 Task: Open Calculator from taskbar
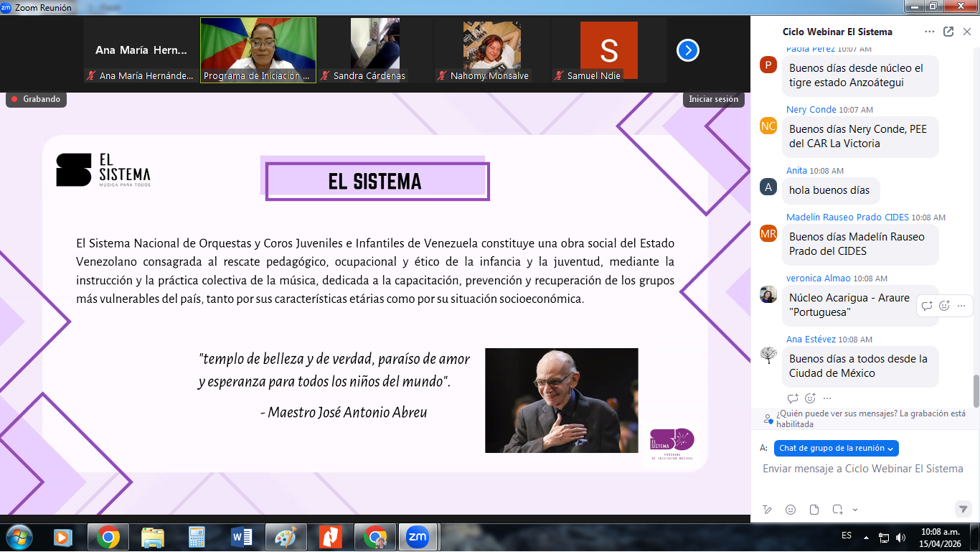pos(197,536)
